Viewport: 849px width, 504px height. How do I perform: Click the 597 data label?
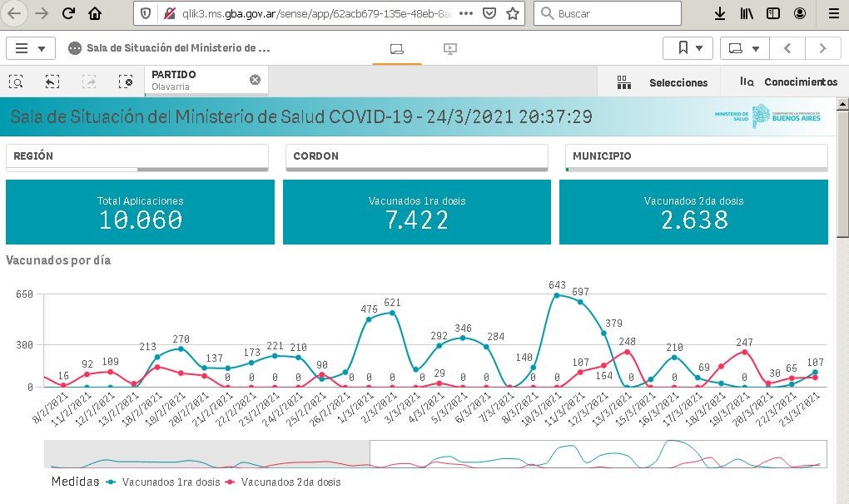tap(580, 291)
